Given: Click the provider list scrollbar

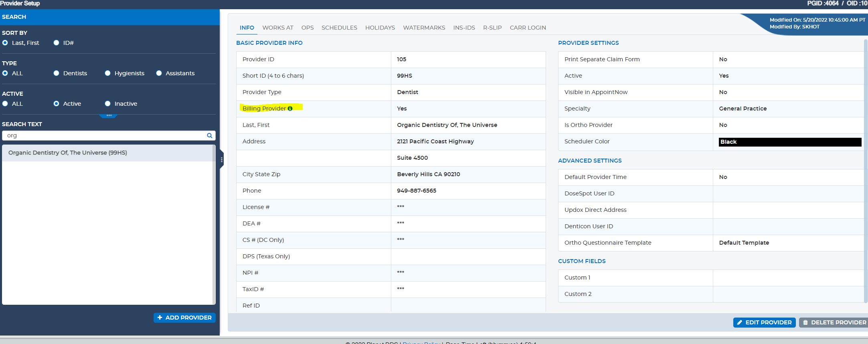Looking at the screenshot, I should (x=214, y=224).
